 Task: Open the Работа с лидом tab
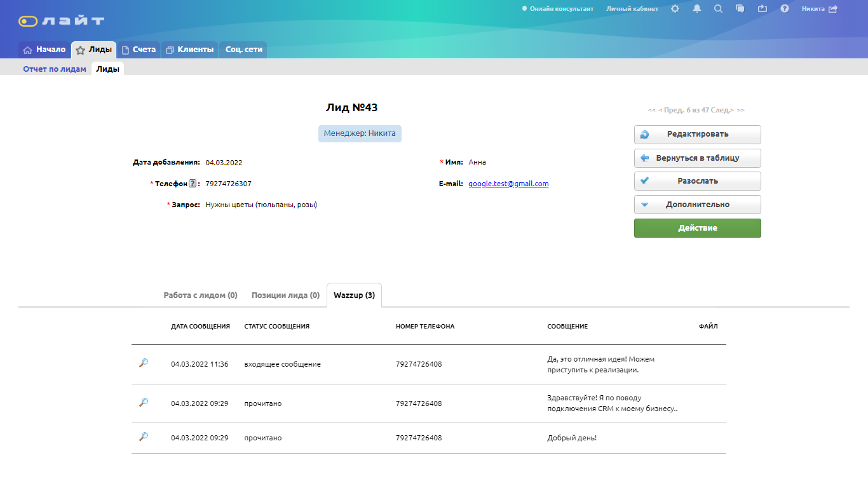[200, 295]
